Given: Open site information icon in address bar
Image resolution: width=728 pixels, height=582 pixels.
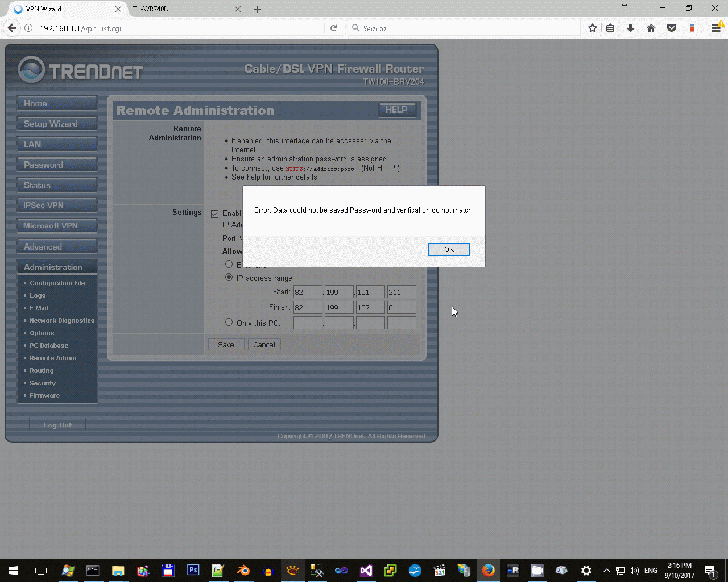Looking at the screenshot, I should pyautogui.click(x=28, y=28).
